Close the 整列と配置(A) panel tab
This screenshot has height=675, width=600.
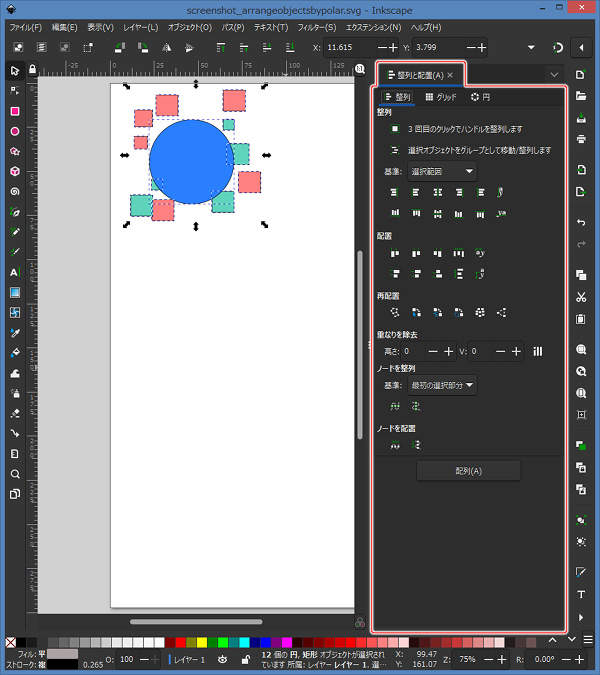[450, 75]
